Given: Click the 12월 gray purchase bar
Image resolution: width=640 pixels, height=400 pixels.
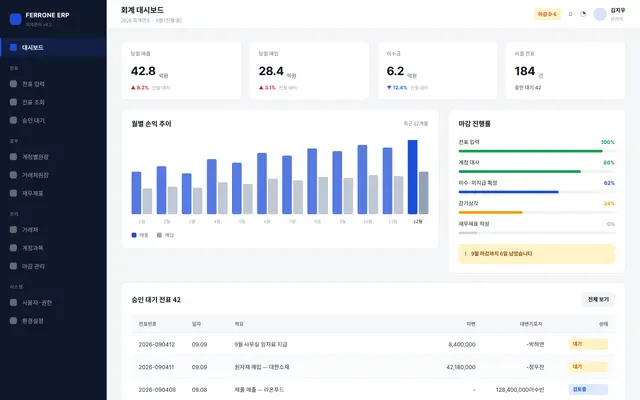Looking at the screenshot, I should 424,193.
